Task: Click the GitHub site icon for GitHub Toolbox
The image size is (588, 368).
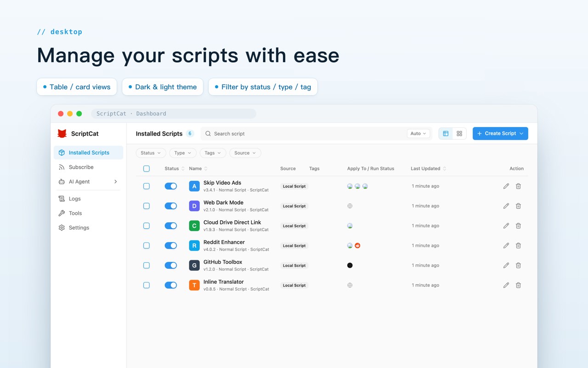Action: click(x=350, y=265)
